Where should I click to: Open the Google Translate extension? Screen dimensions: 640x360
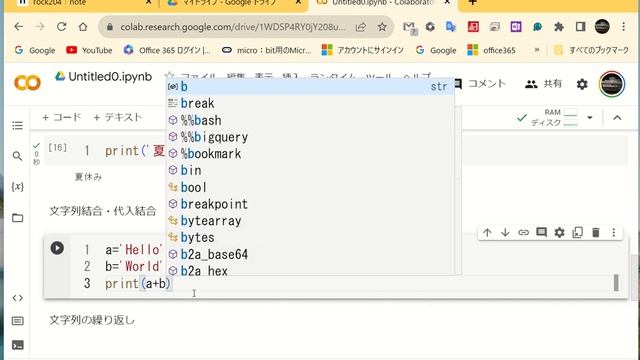[x=451, y=27]
